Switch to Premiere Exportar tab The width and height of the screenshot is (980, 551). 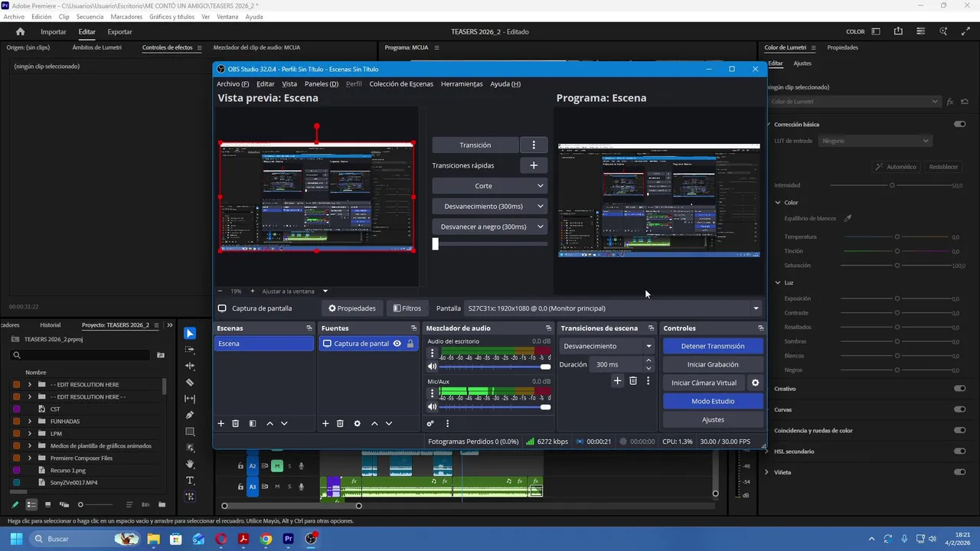point(119,31)
